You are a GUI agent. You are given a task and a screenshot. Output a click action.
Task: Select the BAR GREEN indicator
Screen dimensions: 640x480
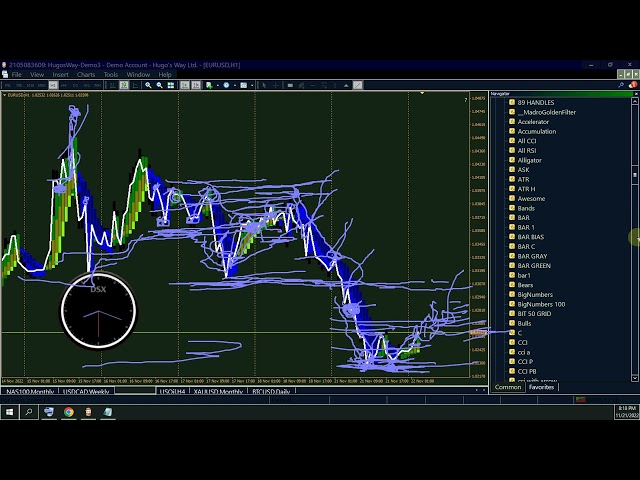534,266
